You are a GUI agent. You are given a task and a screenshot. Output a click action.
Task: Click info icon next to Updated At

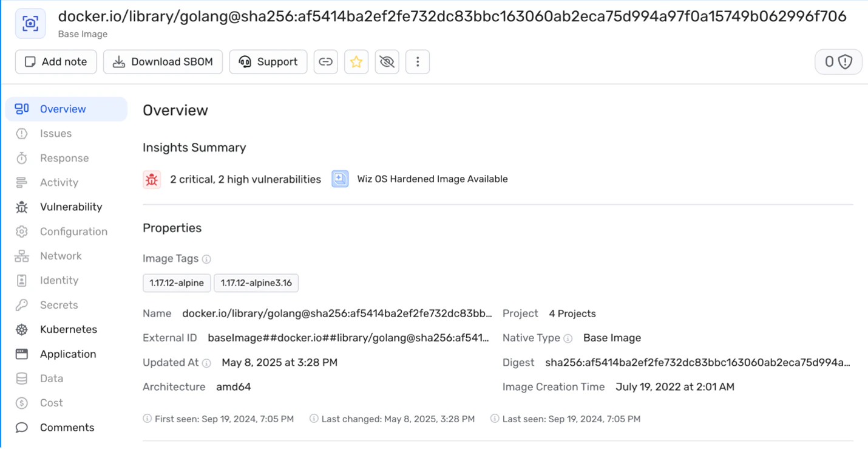coord(206,363)
